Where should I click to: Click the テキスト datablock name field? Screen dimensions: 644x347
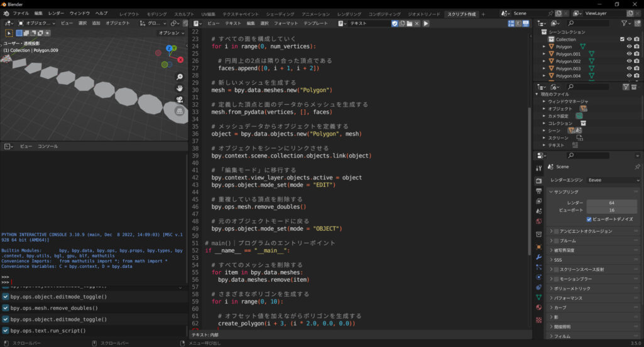(369, 23)
